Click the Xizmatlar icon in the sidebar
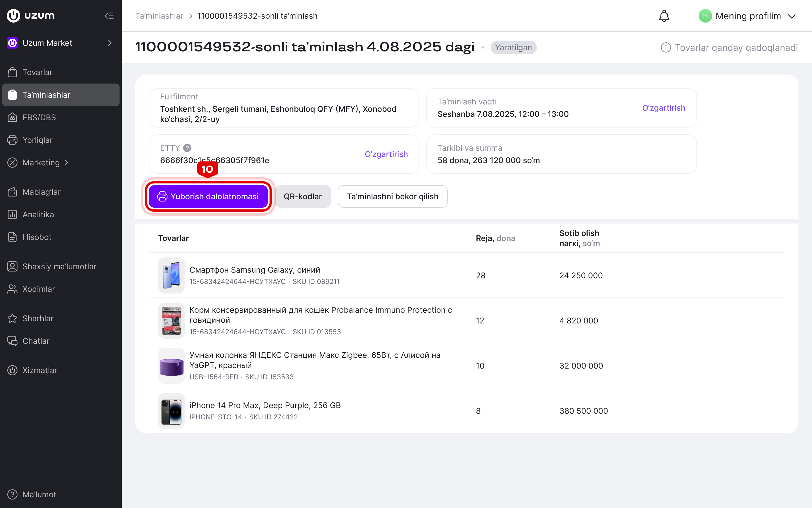 click(12, 370)
